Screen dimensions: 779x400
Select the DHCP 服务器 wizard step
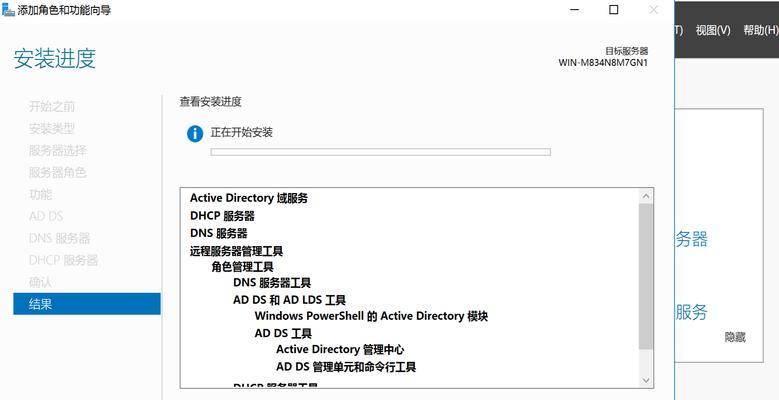click(64, 260)
